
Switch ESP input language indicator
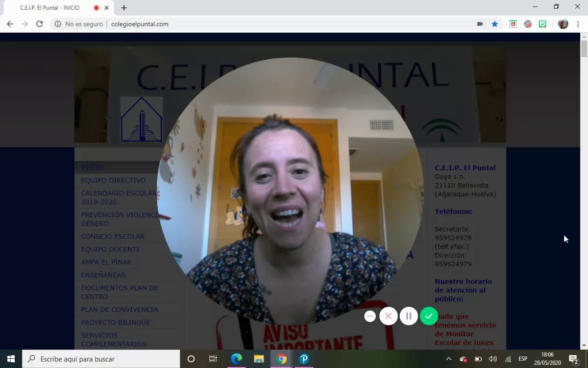click(x=523, y=359)
